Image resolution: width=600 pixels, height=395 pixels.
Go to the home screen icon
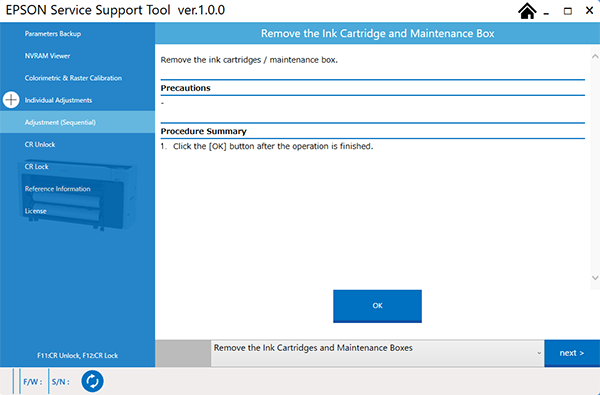click(x=527, y=11)
